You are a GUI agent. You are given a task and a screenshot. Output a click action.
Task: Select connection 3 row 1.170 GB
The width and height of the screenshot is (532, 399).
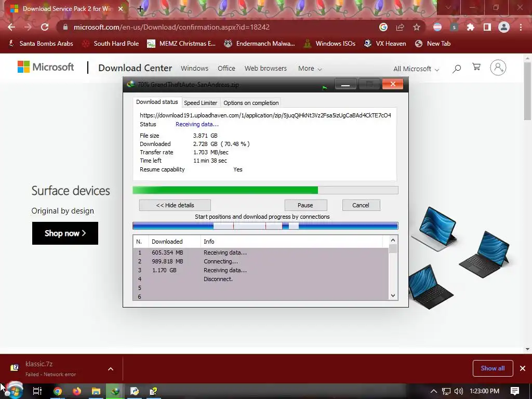pos(261,270)
